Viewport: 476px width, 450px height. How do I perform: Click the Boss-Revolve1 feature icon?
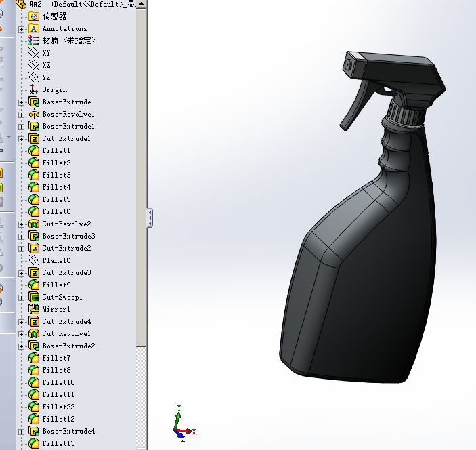(x=34, y=114)
